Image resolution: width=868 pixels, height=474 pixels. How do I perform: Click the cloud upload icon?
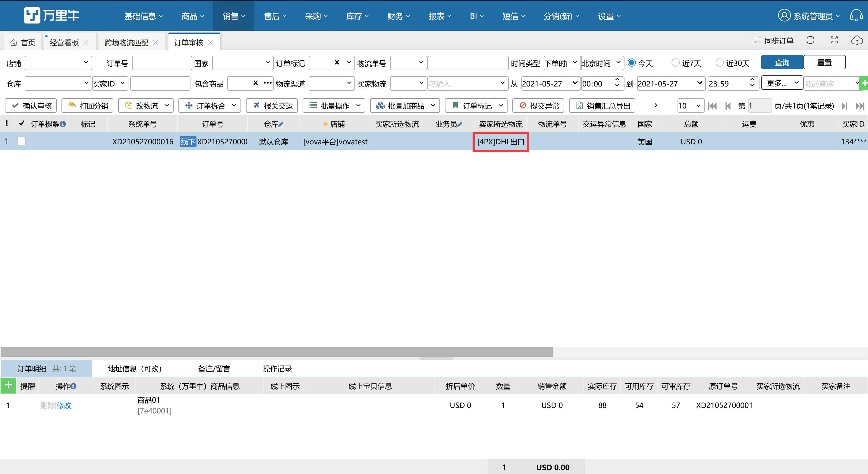click(857, 40)
